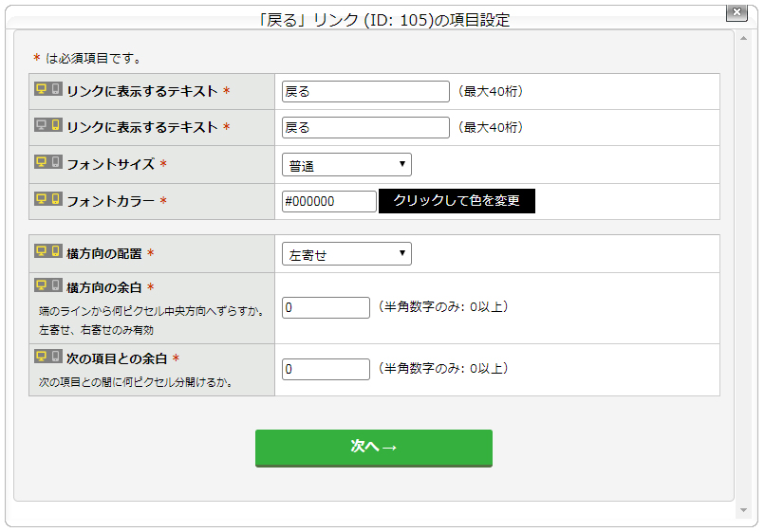Viewport: 765px width, 532px height.
Task: Focus the 戻る text field in the mobile-highlighted row
Action: click(x=366, y=128)
